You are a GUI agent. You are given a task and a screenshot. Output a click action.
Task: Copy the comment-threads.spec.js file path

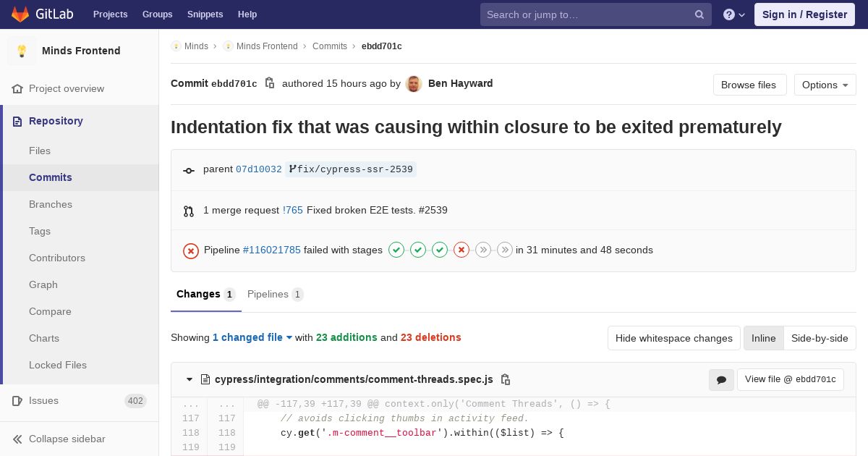click(506, 379)
